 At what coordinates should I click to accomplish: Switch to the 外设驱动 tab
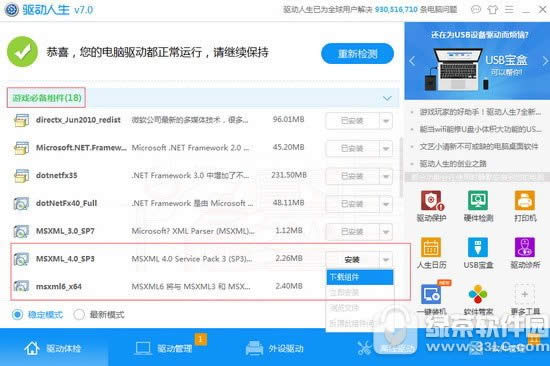pos(275,348)
